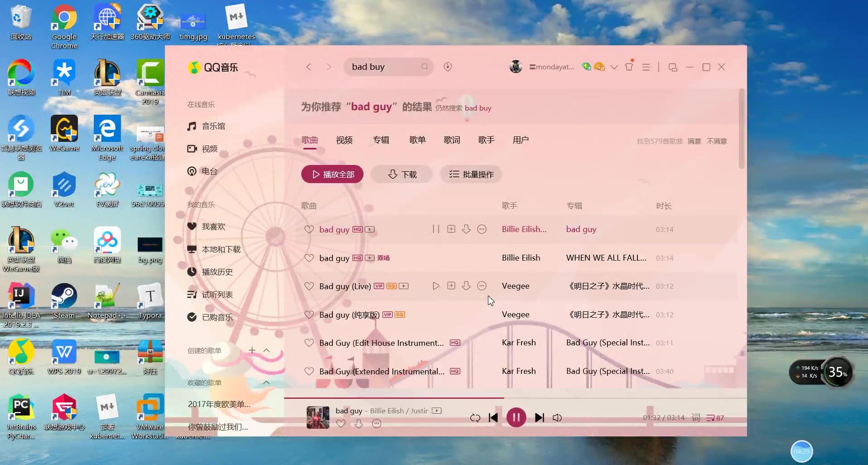The image size is (868, 465).
Task: Download Bad guy (Live)
Action: pyautogui.click(x=466, y=286)
